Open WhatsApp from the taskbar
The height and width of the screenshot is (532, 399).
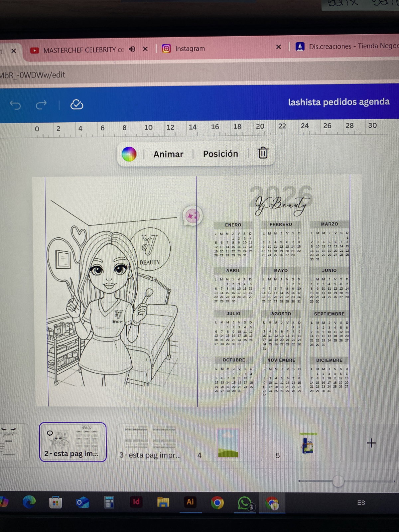click(244, 503)
